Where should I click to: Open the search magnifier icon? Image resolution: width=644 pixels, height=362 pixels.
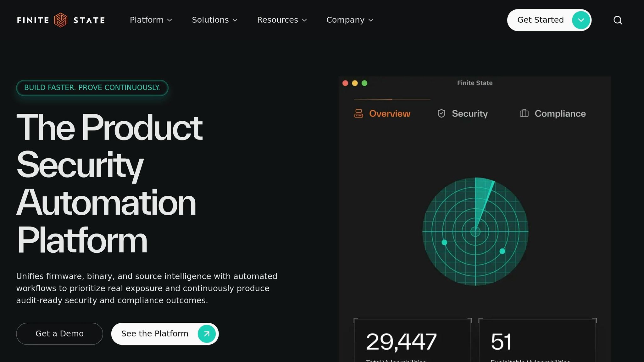pyautogui.click(x=618, y=20)
